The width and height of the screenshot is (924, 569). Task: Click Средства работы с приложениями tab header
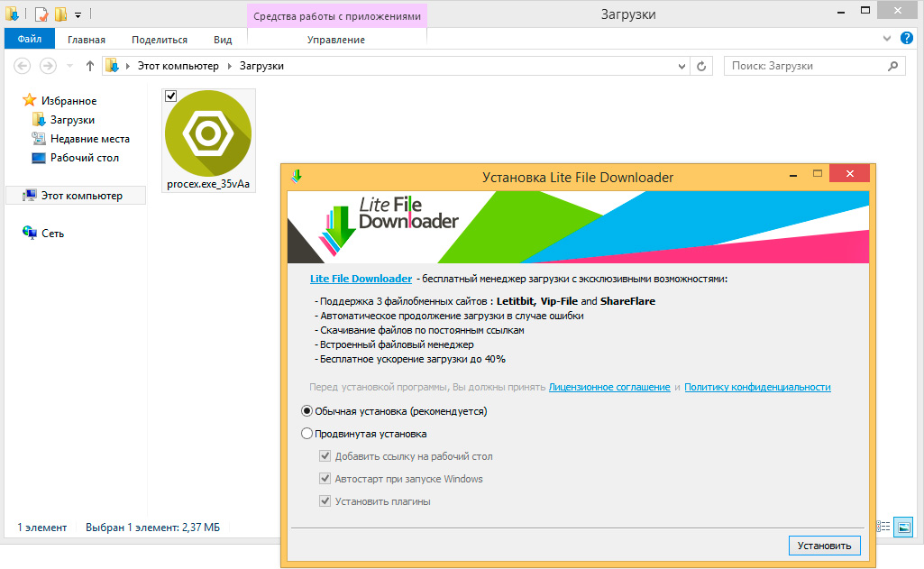pos(337,16)
